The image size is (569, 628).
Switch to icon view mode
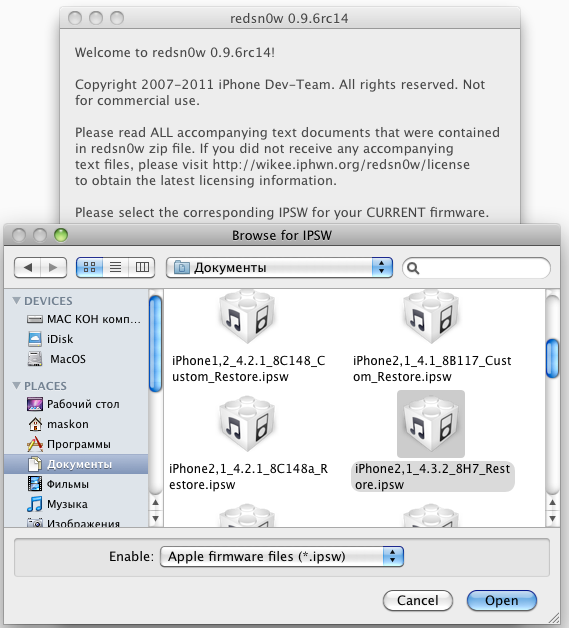point(89,267)
